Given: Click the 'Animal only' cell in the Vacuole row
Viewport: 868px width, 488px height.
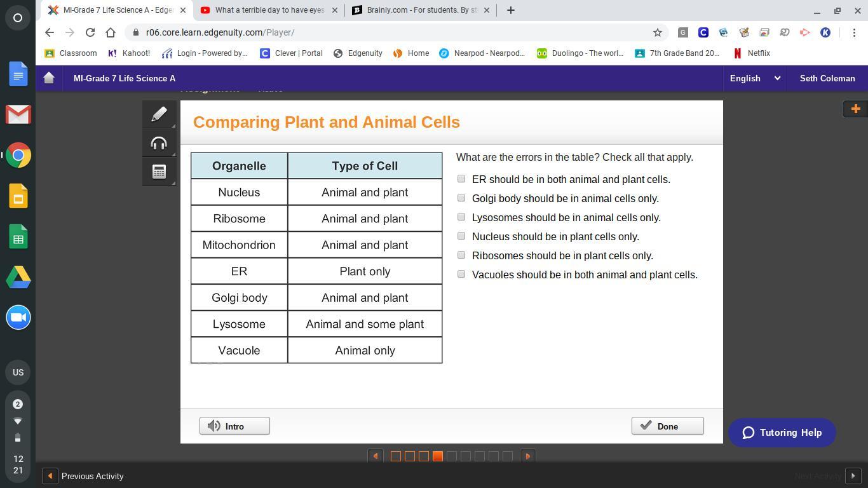Looking at the screenshot, I should coord(365,350).
